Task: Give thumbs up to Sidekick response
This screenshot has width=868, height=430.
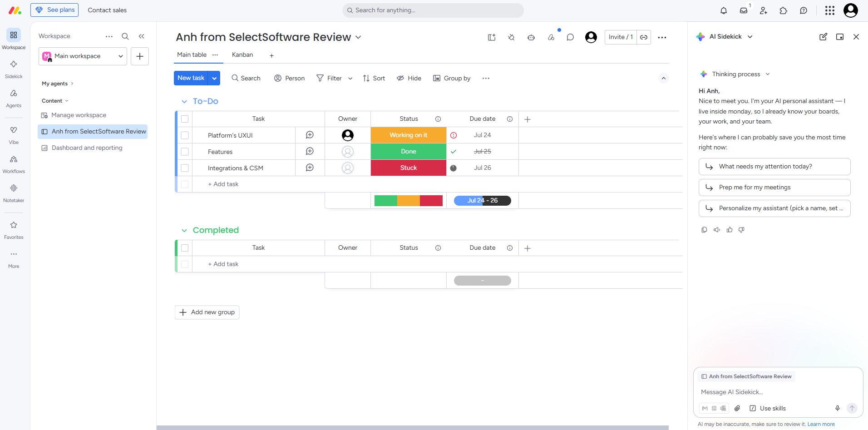Action: pos(730,230)
